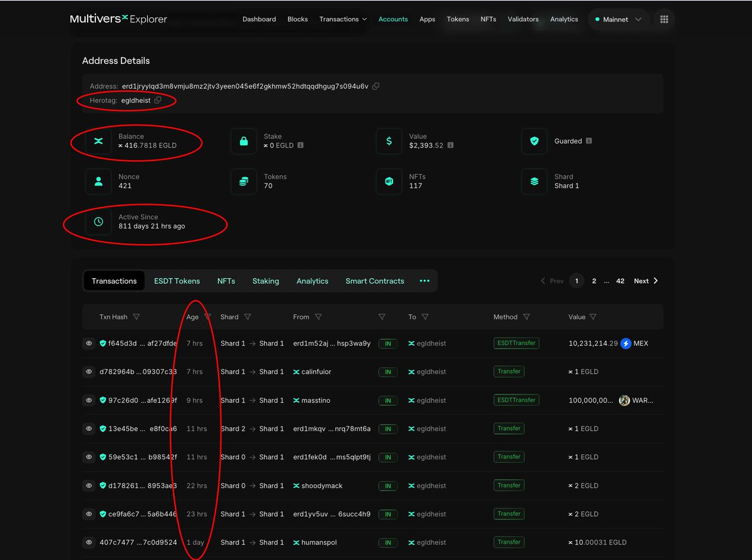The height and width of the screenshot is (560, 752).
Task: Switch to ESDT Tokens tab
Action: (x=177, y=281)
